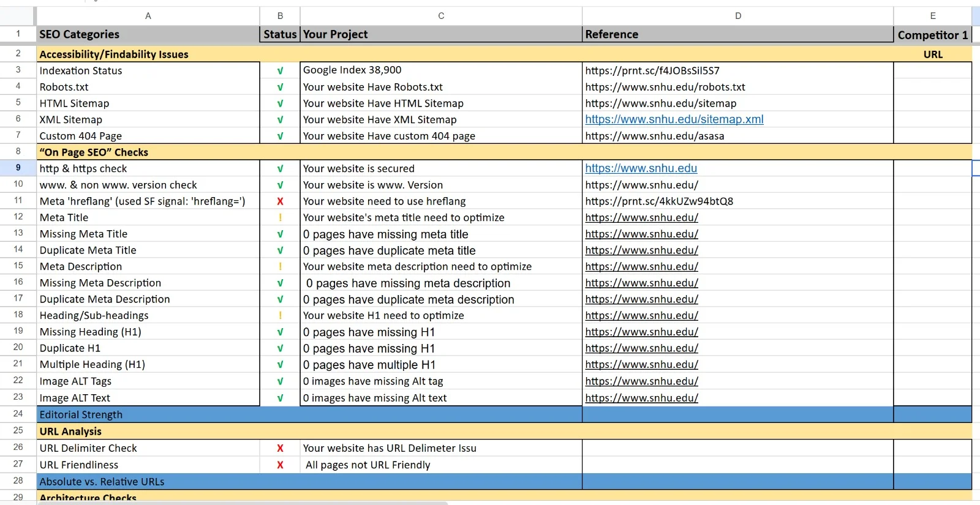Select column B header
Screen dimensions: 980x505
(x=280, y=16)
